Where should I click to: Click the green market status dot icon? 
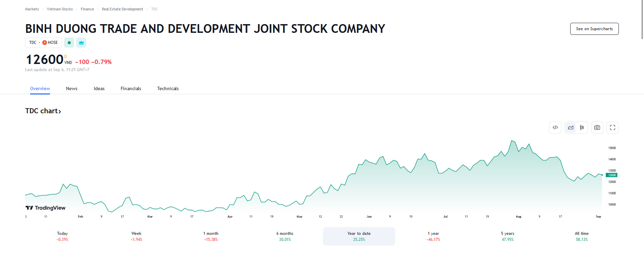point(69,43)
